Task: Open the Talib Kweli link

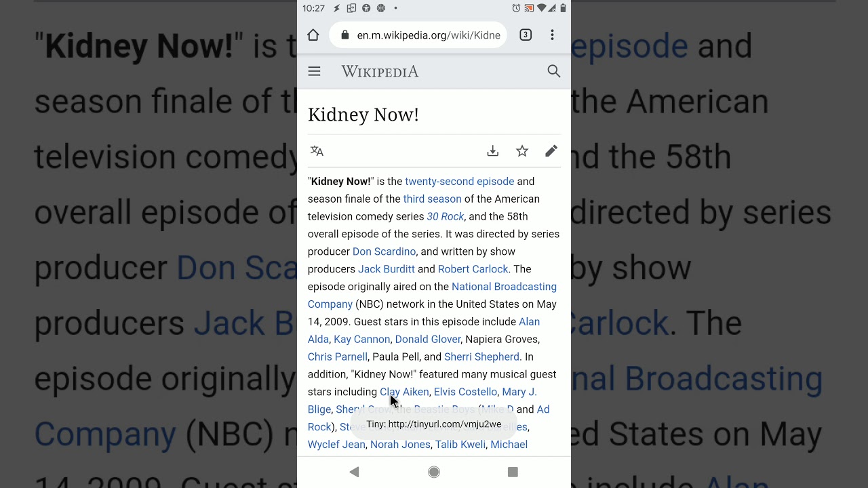Action: (460, 445)
